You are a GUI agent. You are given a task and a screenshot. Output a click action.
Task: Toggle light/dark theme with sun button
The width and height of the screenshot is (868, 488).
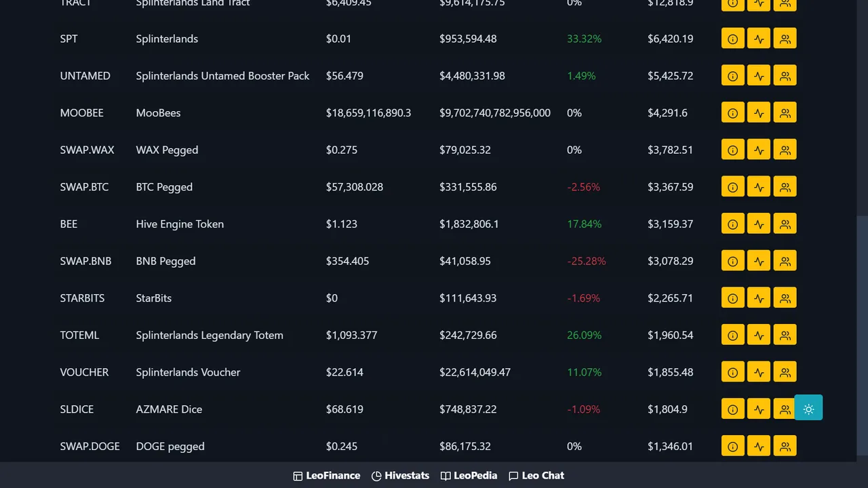point(808,408)
